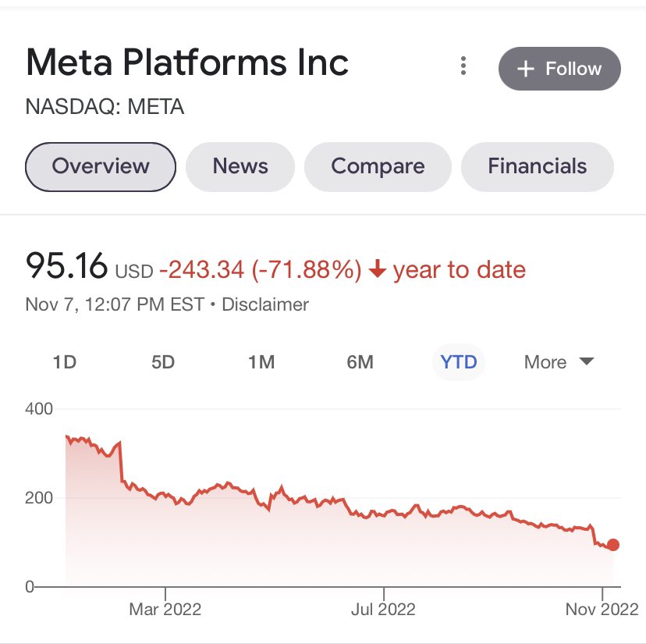This screenshot has width=646, height=644.
Task: Click the red down arrow indicator
Action: (x=378, y=270)
